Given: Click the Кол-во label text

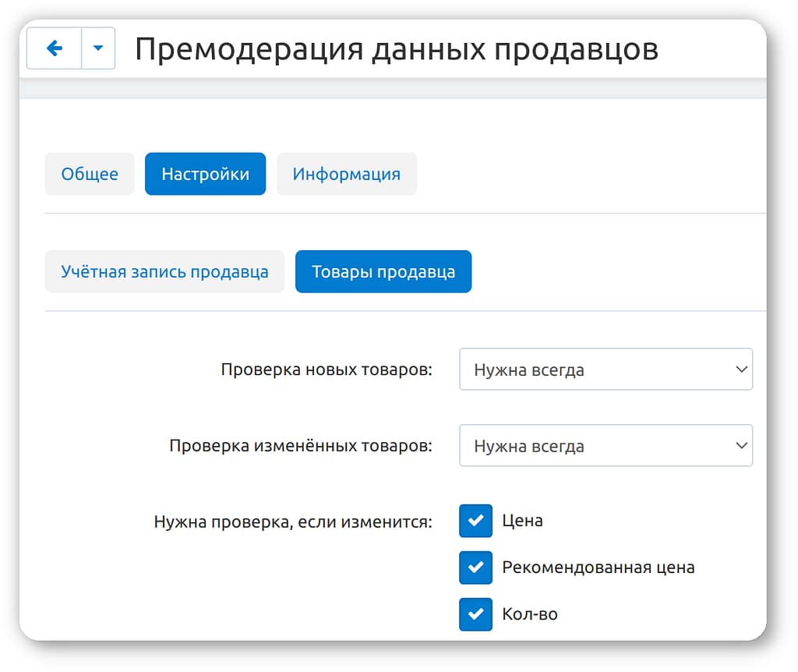Looking at the screenshot, I should (x=530, y=614).
